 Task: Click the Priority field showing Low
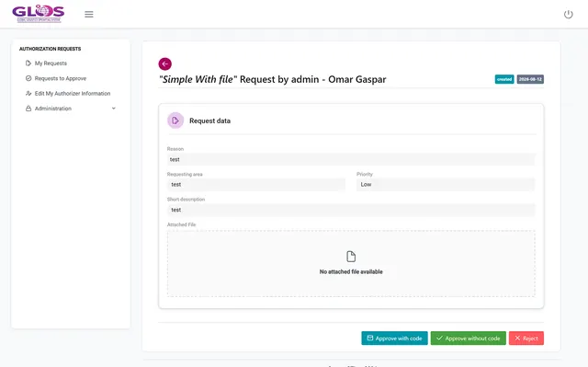click(446, 185)
